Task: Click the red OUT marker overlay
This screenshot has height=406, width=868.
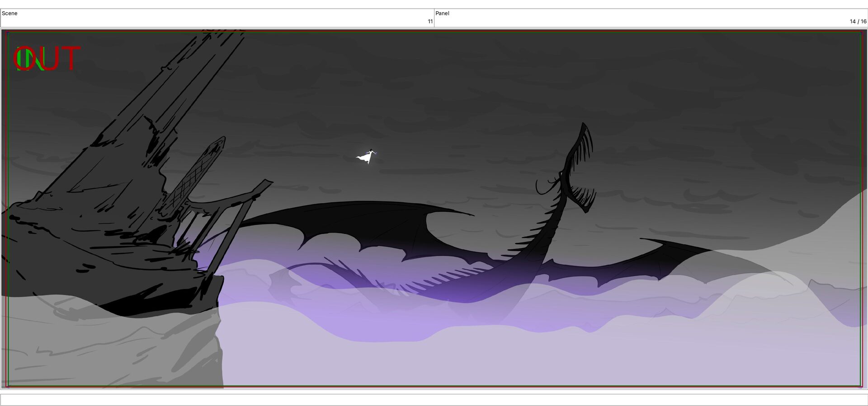Action: tap(47, 59)
